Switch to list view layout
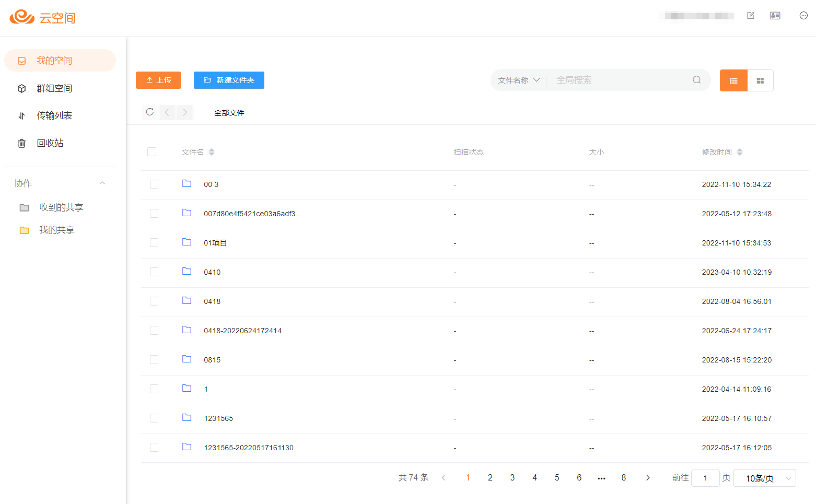 [x=733, y=80]
